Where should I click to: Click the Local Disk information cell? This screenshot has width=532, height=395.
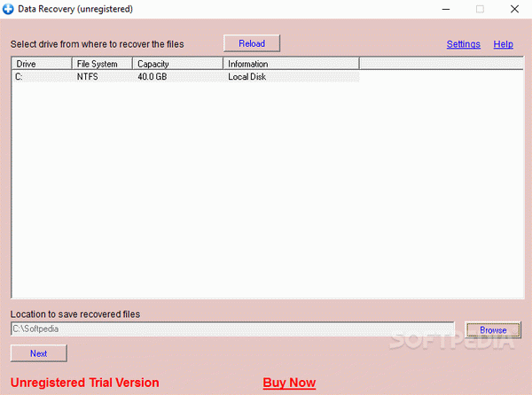(x=247, y=77)
